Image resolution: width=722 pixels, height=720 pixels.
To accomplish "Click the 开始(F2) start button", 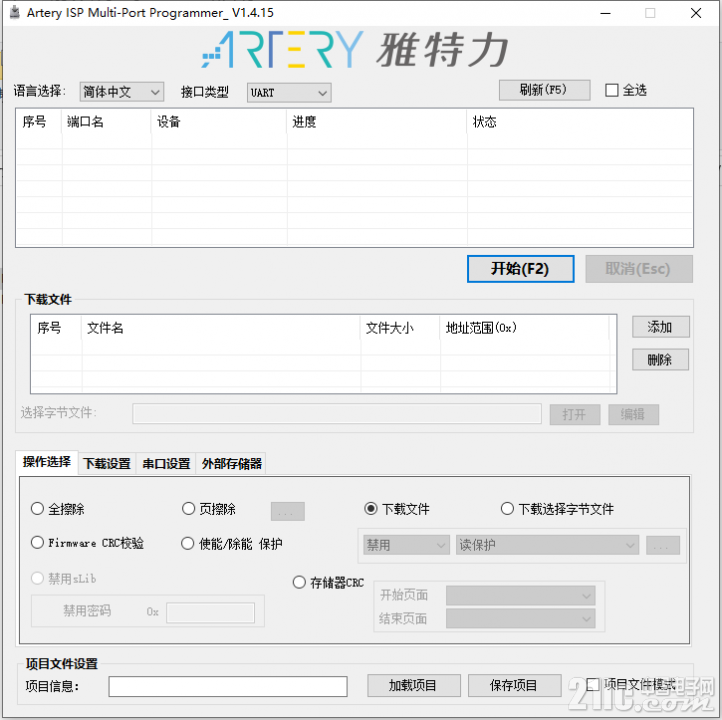I will (x=520, y=269).
